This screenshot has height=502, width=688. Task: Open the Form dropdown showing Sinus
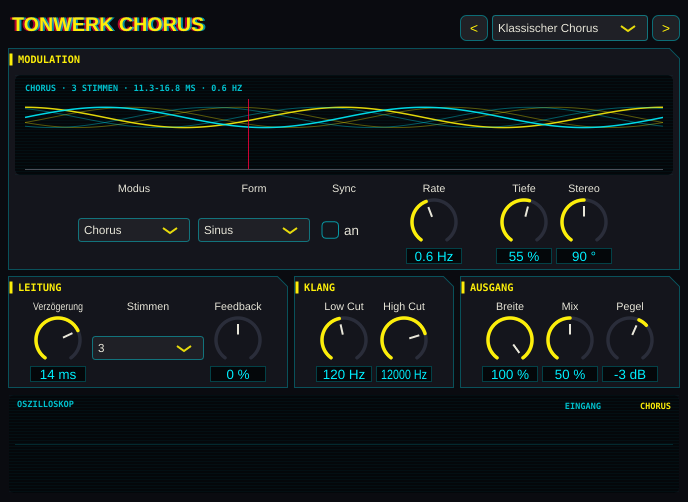pos(254,230)
